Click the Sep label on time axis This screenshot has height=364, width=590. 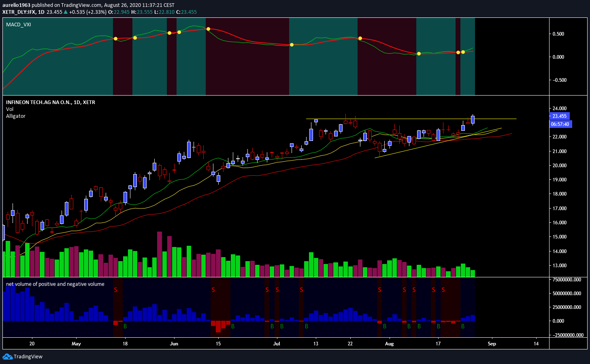[x=492, y=344]
